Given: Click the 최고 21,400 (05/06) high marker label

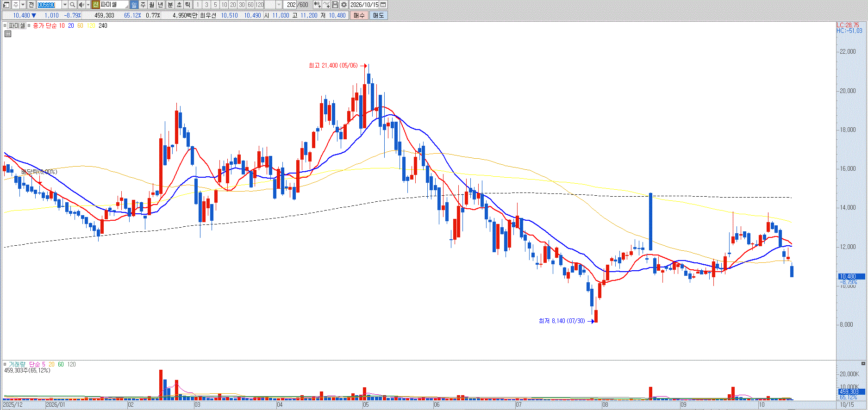Looking at the screenshot, I should (333, 66).
